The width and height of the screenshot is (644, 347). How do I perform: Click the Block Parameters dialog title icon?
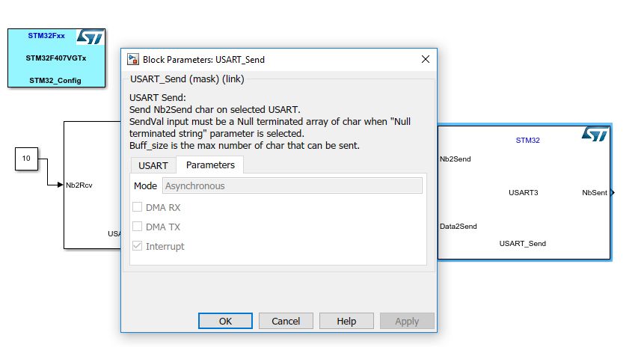(x=132, y=60)
